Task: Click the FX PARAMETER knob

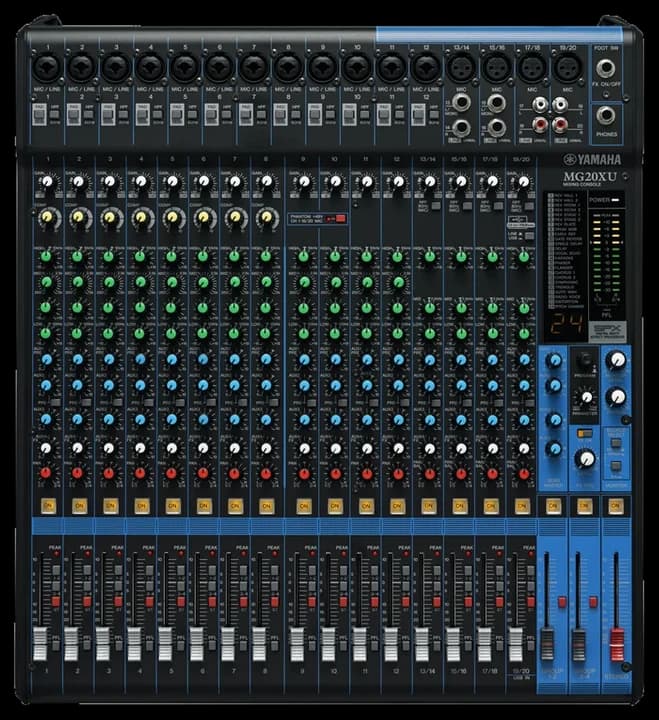Action: [586, 398]
